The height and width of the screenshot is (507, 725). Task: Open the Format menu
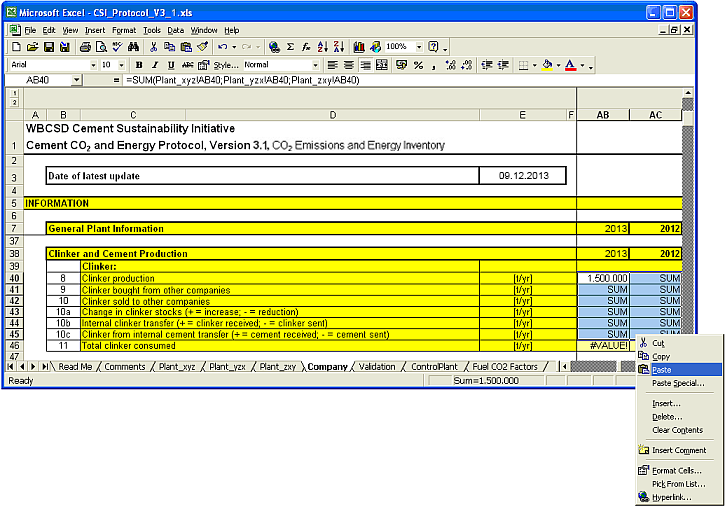[124, 30]
